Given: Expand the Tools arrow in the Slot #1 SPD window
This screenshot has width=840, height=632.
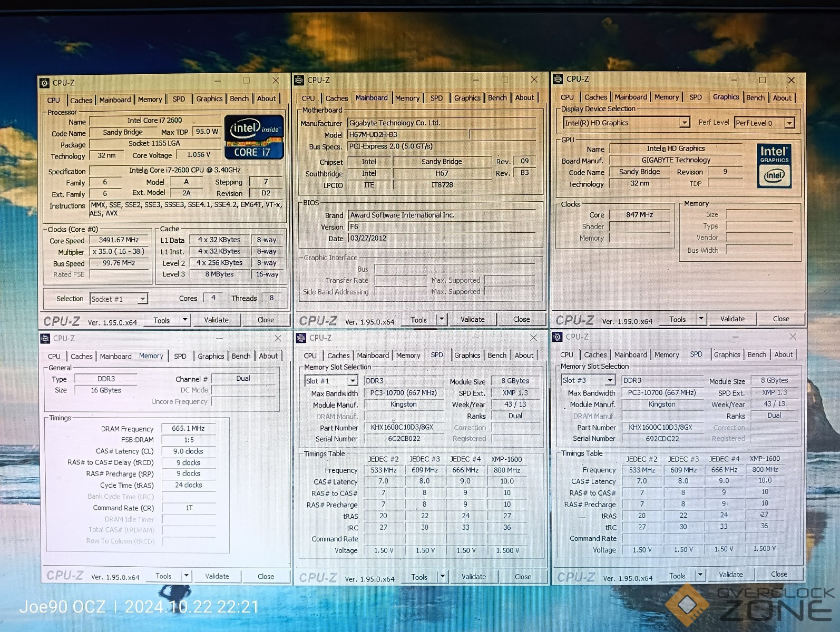Looking at the screenshot, I should tap(442, 576).
